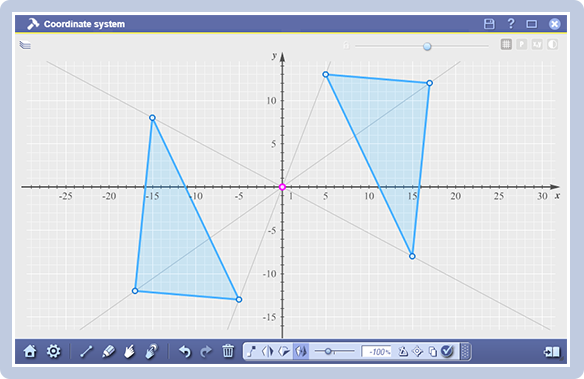This screenshot has width=584, height=379.
Task: Click the home icon in bottom toolbar
Action: (30, 351)
